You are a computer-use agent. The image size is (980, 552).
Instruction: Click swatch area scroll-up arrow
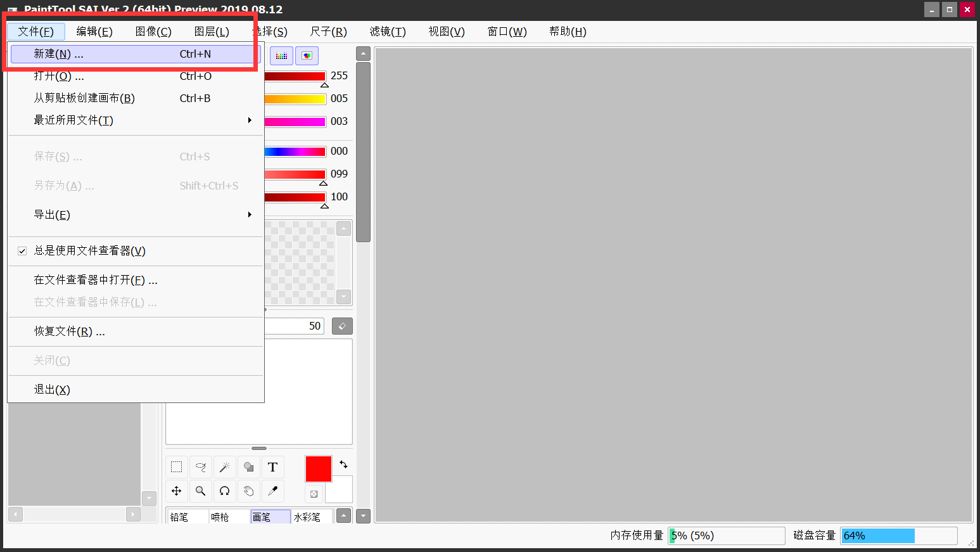(343, 228)
